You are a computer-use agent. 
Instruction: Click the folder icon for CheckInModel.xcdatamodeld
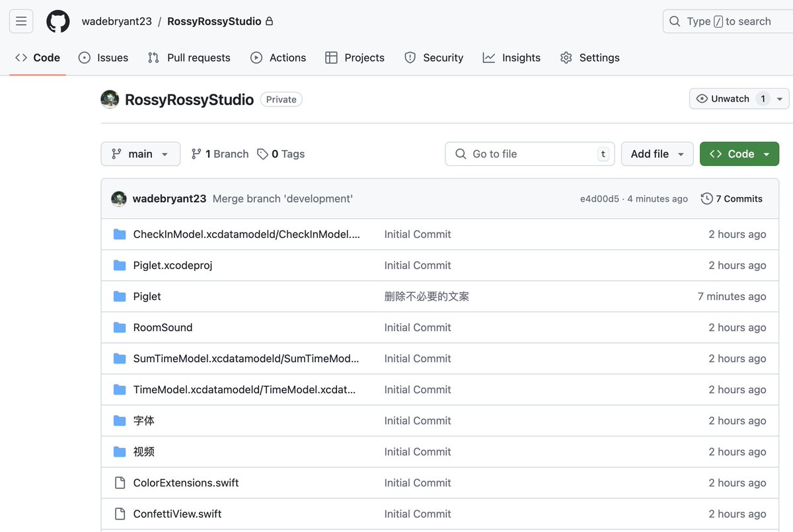120,234
